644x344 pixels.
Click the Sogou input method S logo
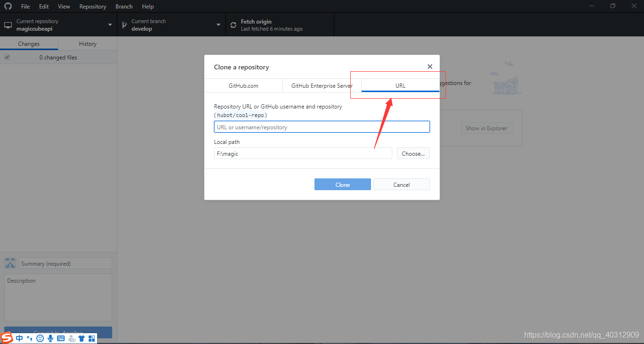pyautogui.click(x=7, y=338)
